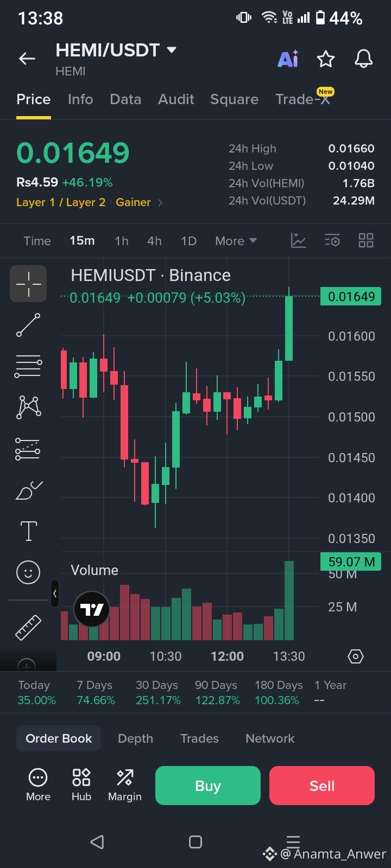Image resolution: width=391 pixels, height=868 pixels.
Task: Collapse the drawing toolbar handle
Action: (x=55, y=593)
